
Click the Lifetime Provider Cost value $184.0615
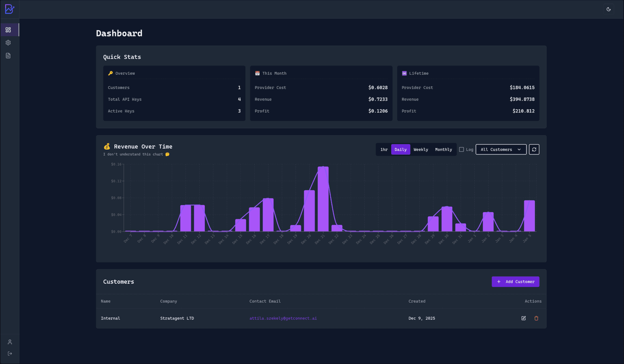(x=522, y=87)
